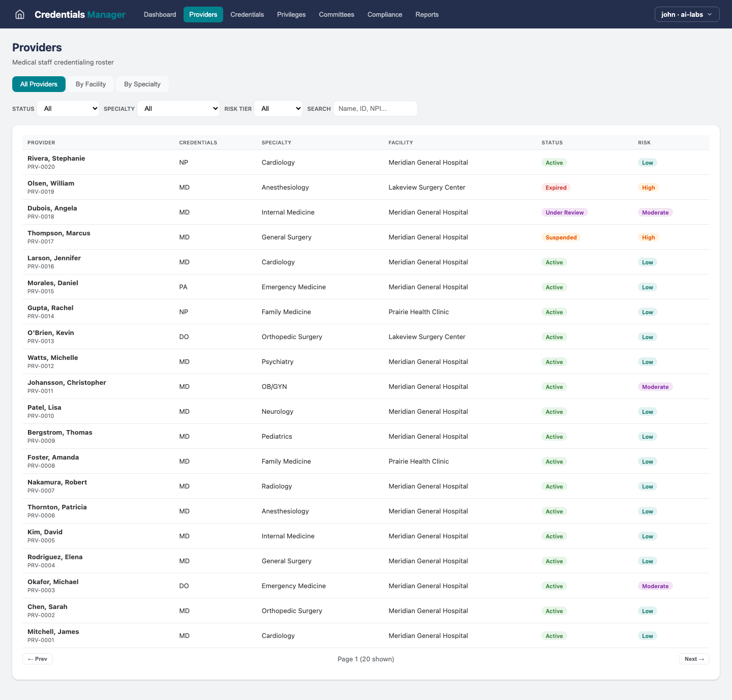
Task: Open the Credentials Manager logo link
Action: coord(80,15)
